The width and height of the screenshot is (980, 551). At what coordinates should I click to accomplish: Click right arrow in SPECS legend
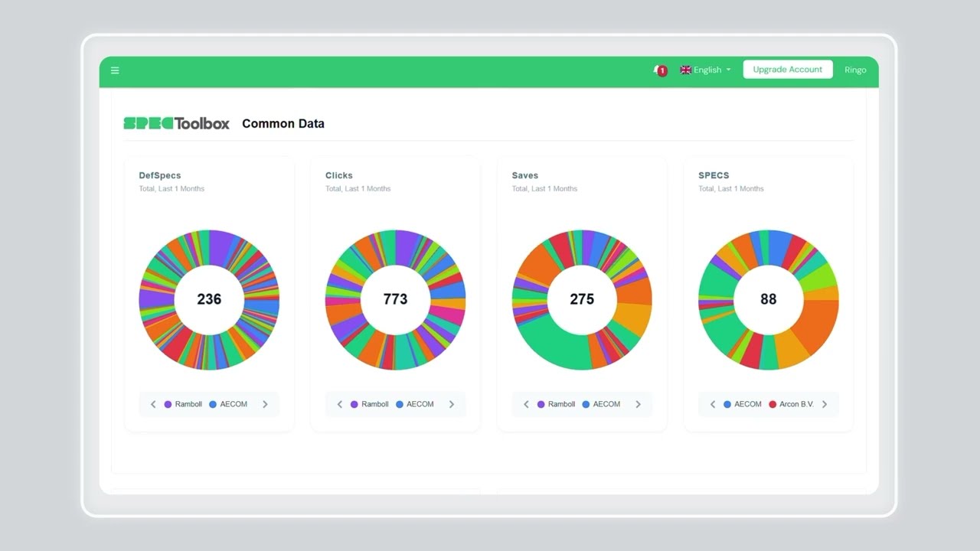coord(825,404)
